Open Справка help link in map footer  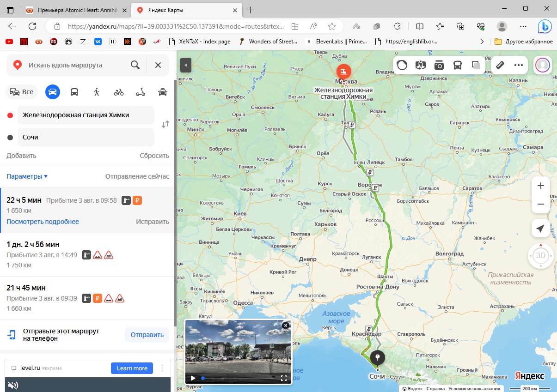tap(436, 388)
